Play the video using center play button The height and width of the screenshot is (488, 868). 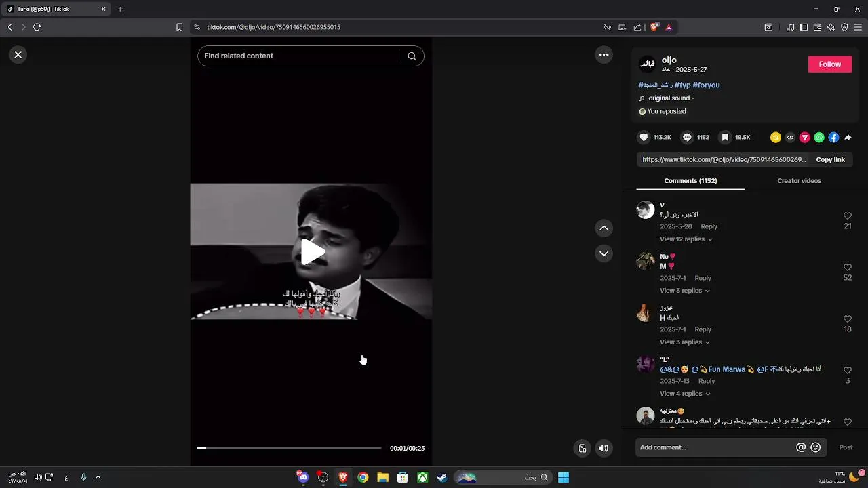(x=312, y=252)
